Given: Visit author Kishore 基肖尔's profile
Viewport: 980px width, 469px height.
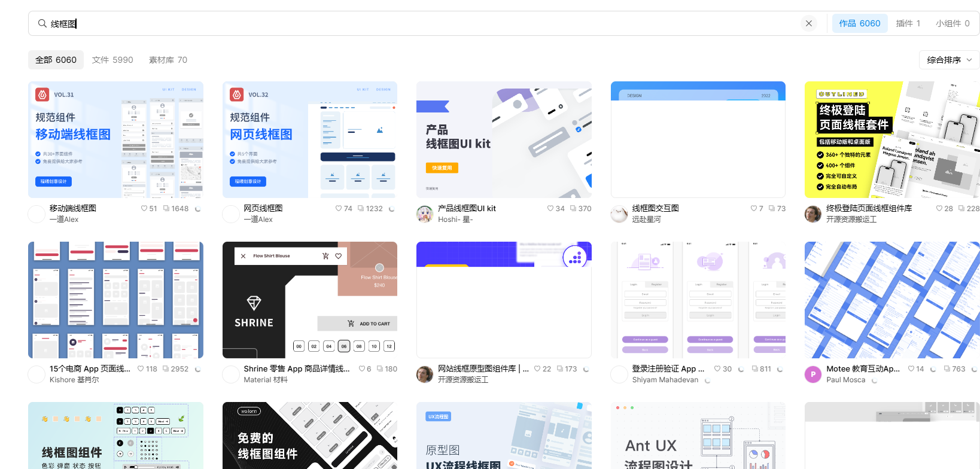Looking at the screenshot, I should pos(74,380).
